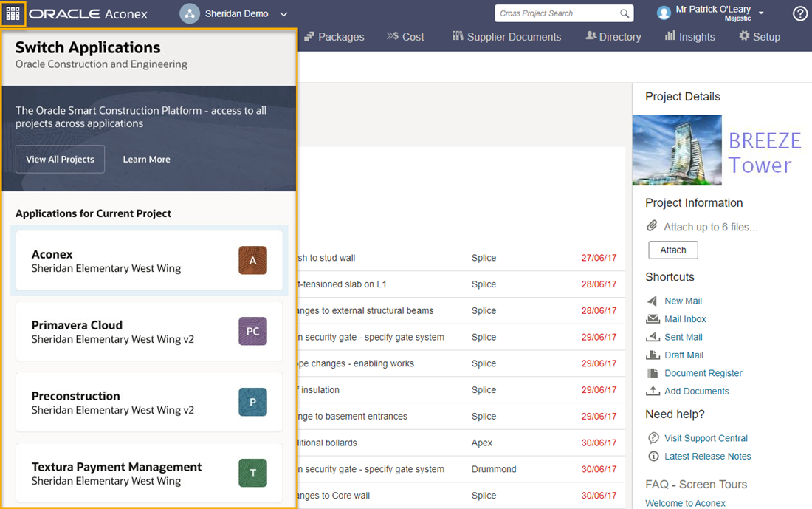Click the Setup gear icon
Image resolution: width=812 pixels, height=509 pixels.
(x=744, y=35)
